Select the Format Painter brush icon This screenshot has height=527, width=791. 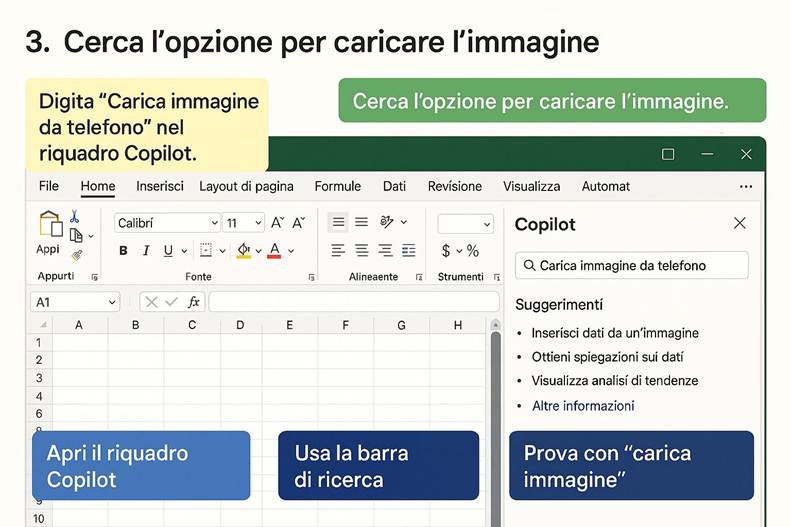(77, 256)
